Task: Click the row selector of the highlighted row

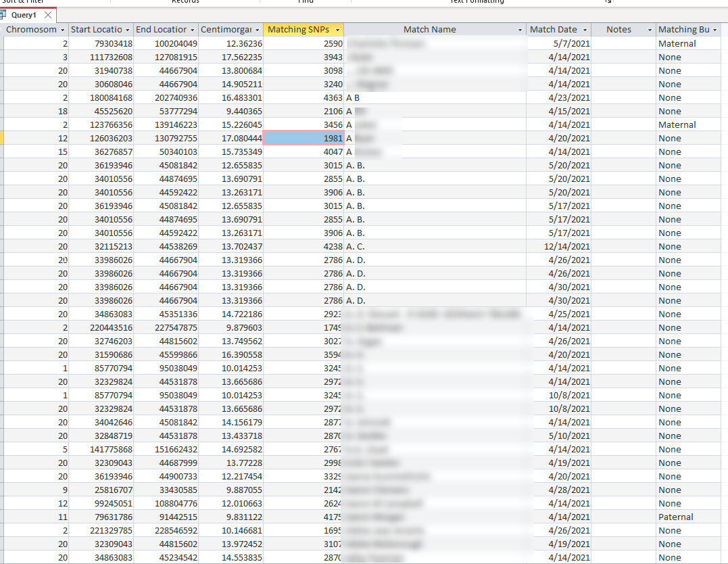Action: click(x=3, y=138)
